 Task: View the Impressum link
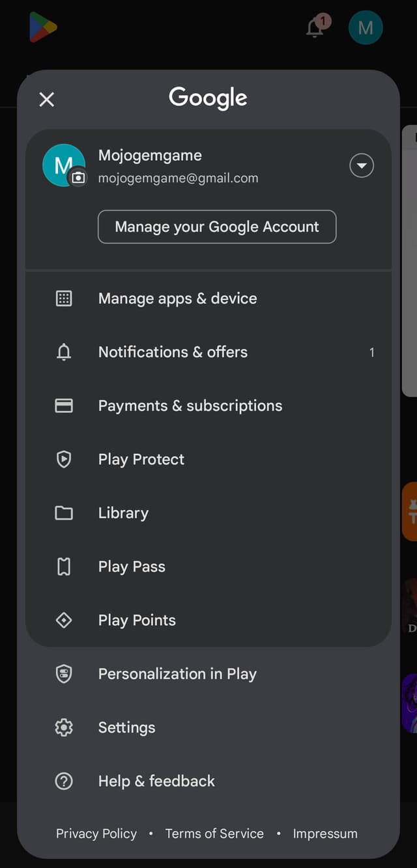325,833
